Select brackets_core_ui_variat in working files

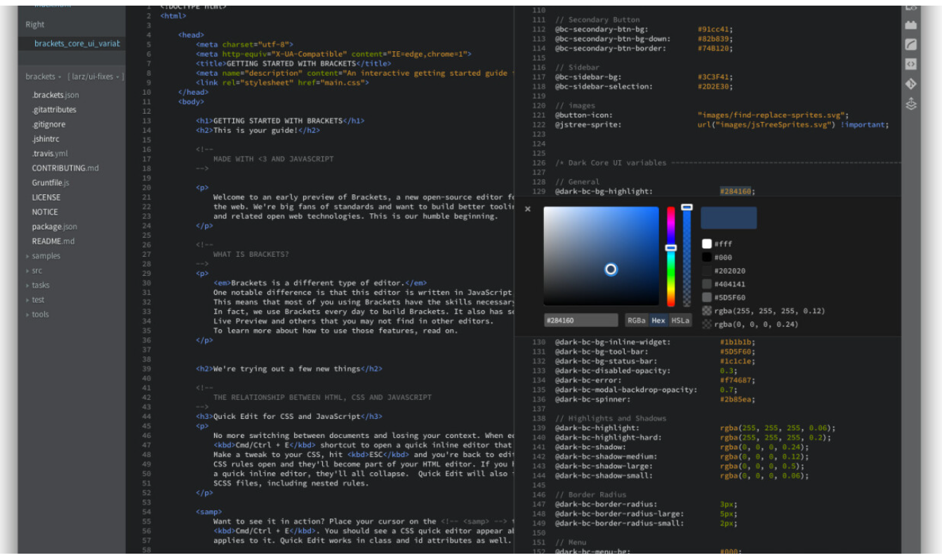coord(77,44)
